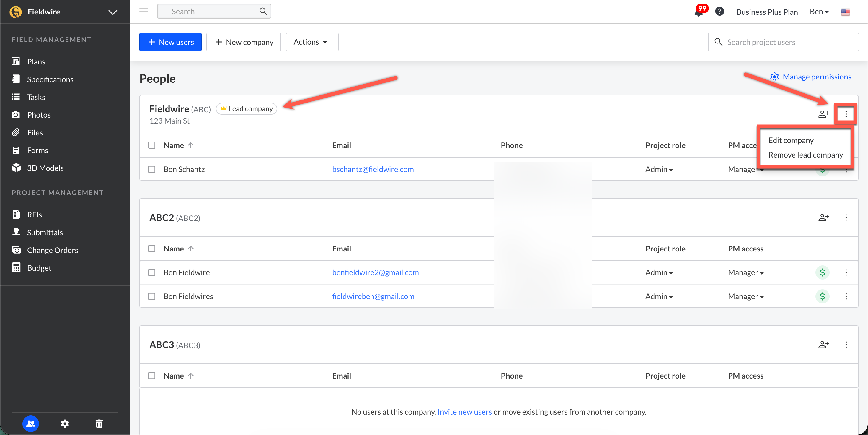The width and height of the screenshot is (868, 435).
Task: Click the New users button
Action: (171, 42)
